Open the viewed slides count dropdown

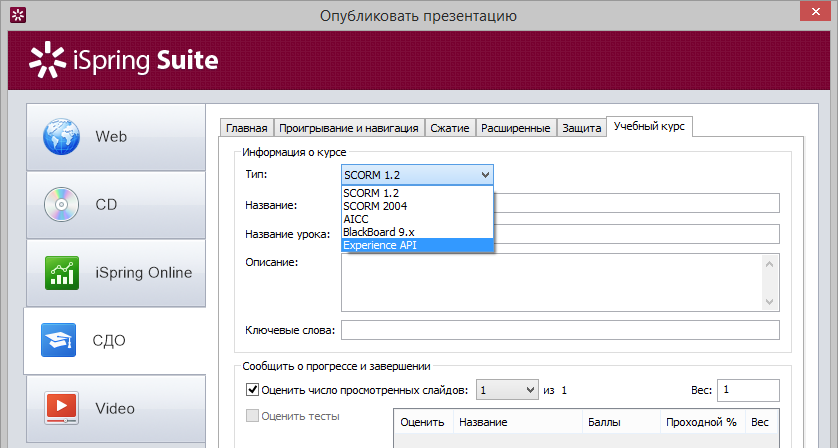507,390
